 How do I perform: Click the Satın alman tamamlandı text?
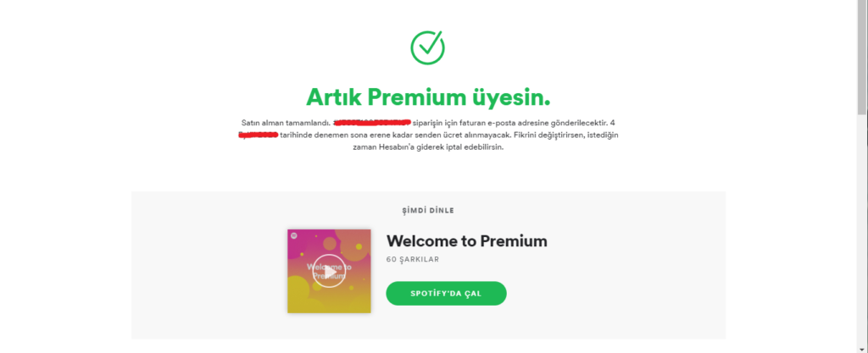(x=286, y=123)
